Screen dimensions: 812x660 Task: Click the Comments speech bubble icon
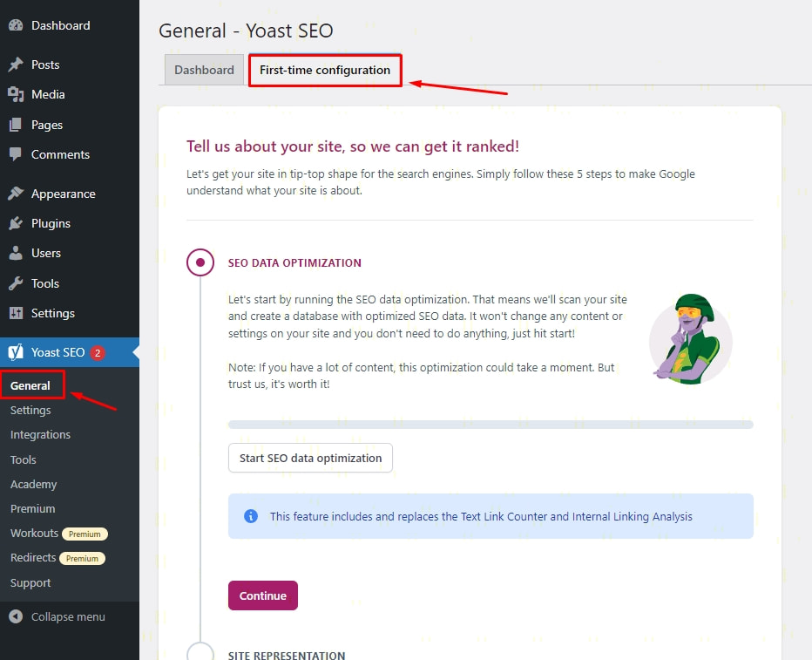pyautogui.click(x=16, y=154)
